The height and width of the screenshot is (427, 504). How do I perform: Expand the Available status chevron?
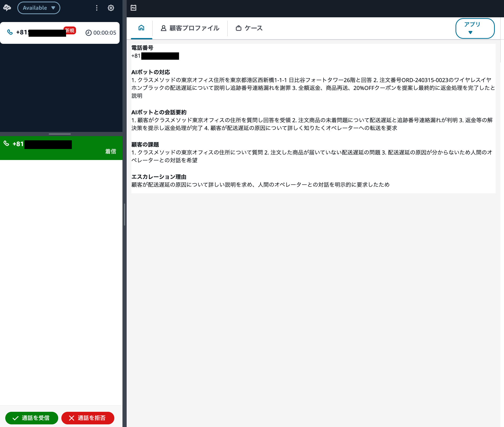click(x=53, y=8)
